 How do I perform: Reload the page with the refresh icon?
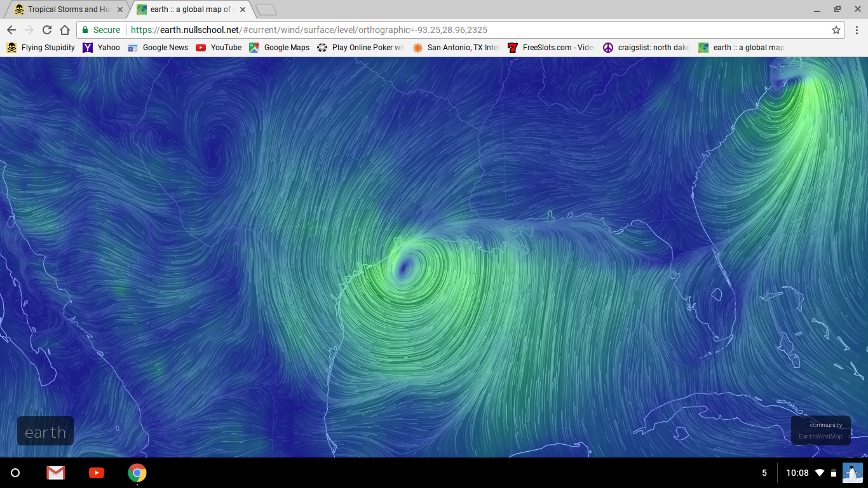tap(46, 30)
